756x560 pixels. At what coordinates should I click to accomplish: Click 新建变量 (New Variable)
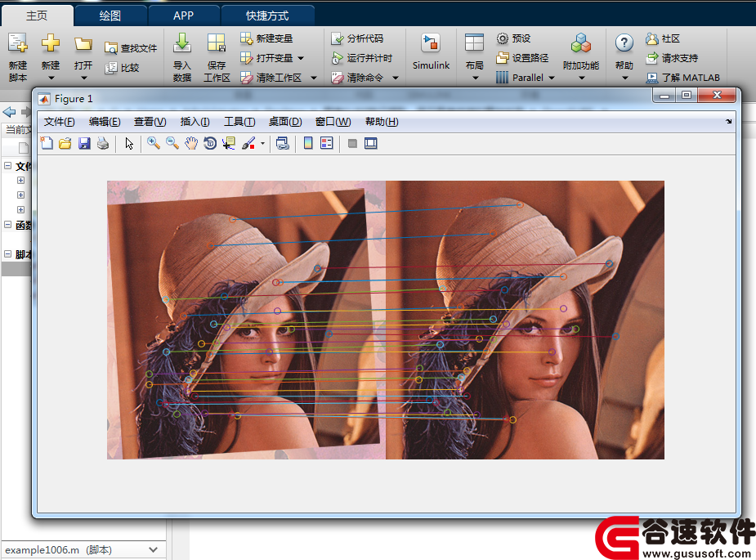click(266, 38)
